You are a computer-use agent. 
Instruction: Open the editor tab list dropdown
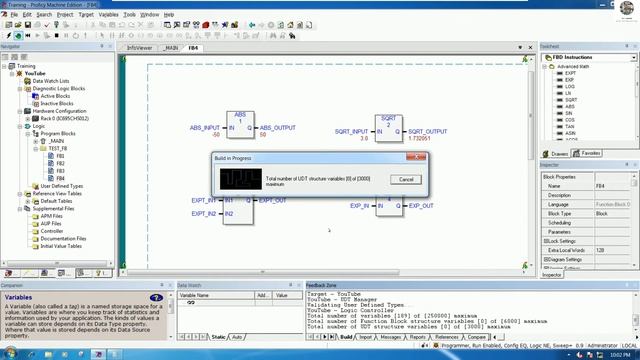(520, 47)
